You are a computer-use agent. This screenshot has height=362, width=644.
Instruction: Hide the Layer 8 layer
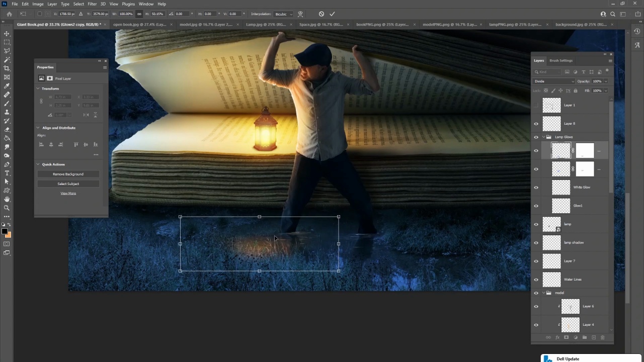coord(536,124)
